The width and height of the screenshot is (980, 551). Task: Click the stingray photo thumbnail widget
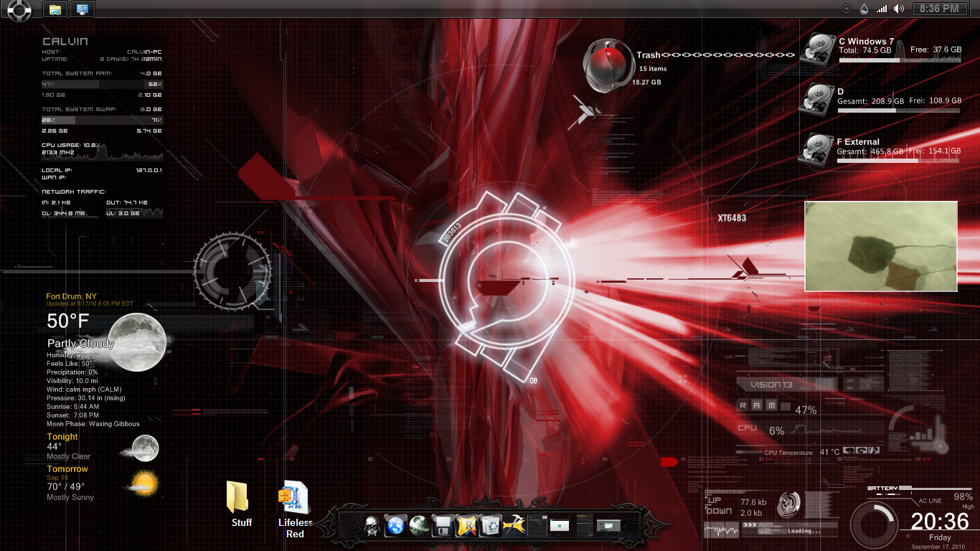click(880, 246)
